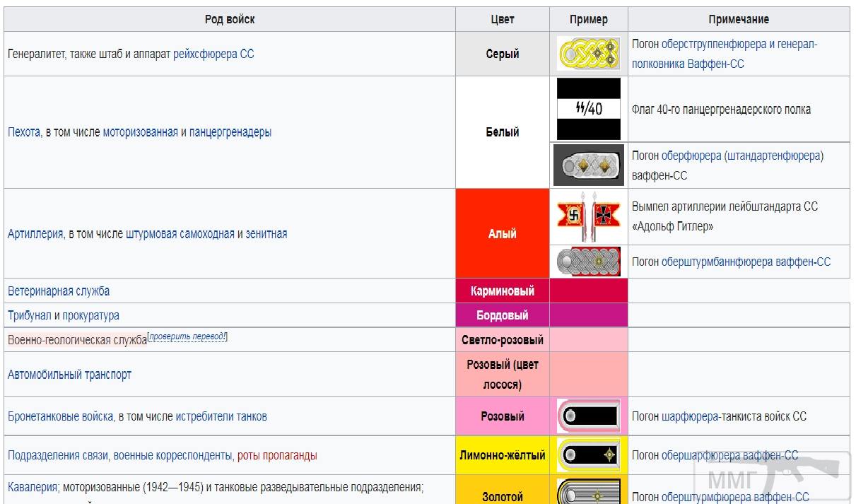The width and height of the screenshot is (856, 504).
Task: View the lemon-yellow Oberscharführer strap image
Action: 588,455
